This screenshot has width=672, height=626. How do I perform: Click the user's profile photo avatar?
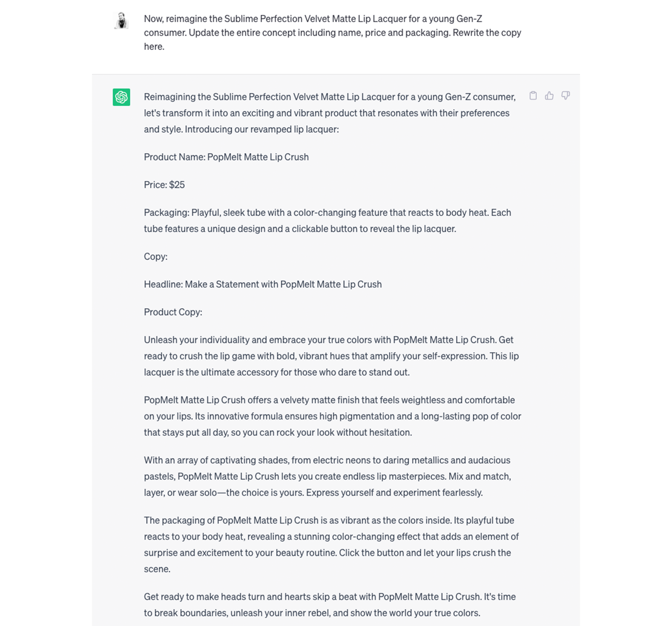pos(121,20)
